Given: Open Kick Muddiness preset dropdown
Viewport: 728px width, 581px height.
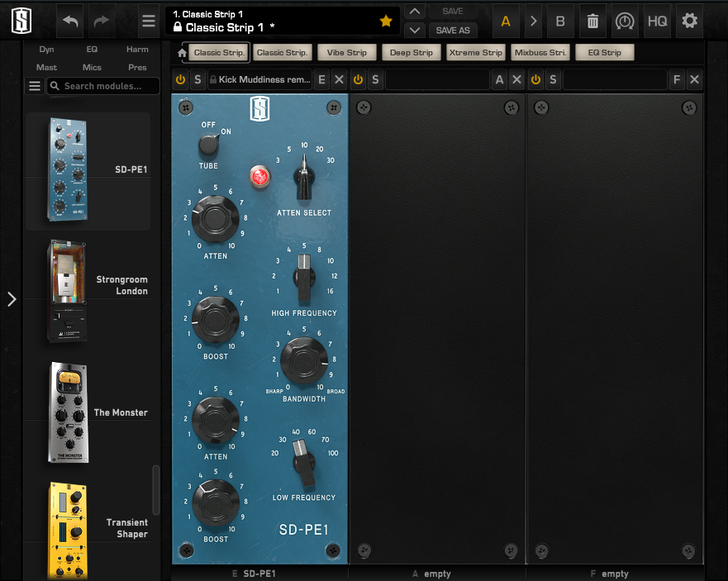Looking at the screenshot, I should coord(260,79).
